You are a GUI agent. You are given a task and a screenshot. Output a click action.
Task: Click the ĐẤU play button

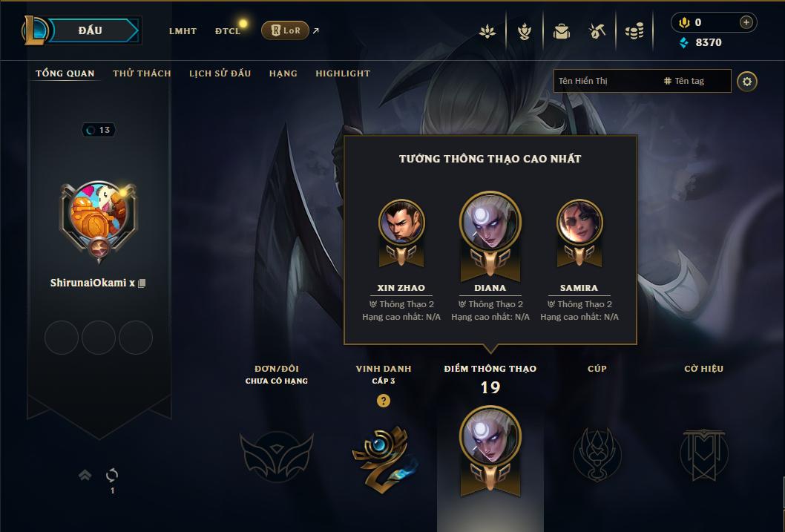pyautogui.click(x=90, y=30)
